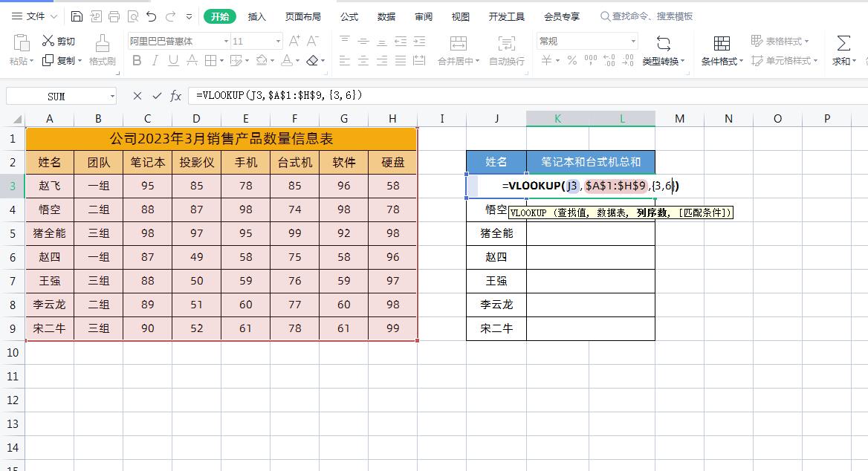This screenshot has width=868, height=471.
Task: Click the Sum (求和) sigma icon
Action: point(843,44)
